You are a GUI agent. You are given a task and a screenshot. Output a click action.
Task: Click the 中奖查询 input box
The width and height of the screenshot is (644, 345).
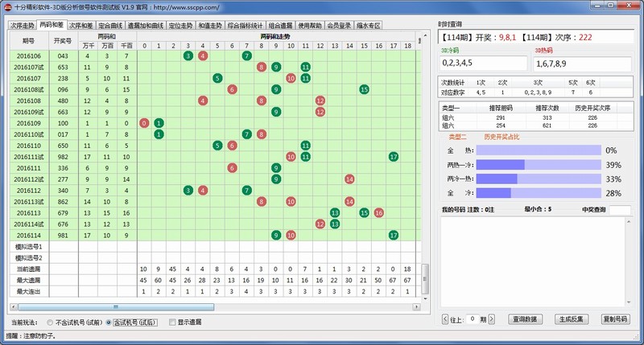tap(619, 210)
